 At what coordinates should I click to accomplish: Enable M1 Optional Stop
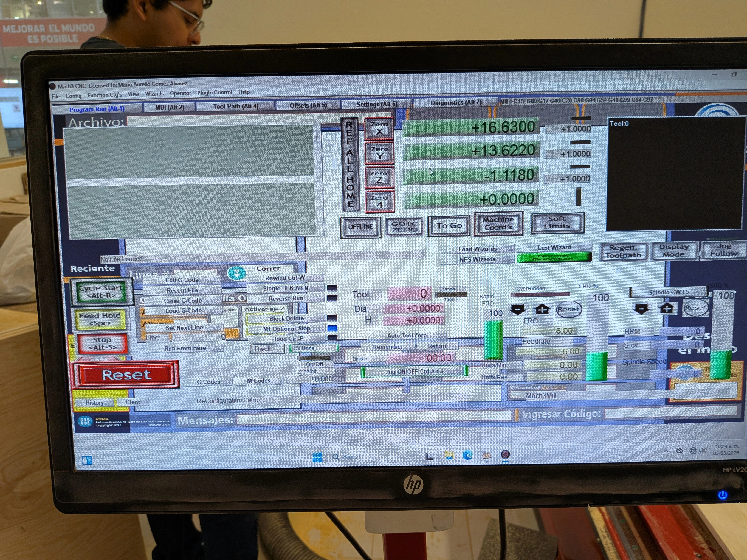tap(287, 328)
